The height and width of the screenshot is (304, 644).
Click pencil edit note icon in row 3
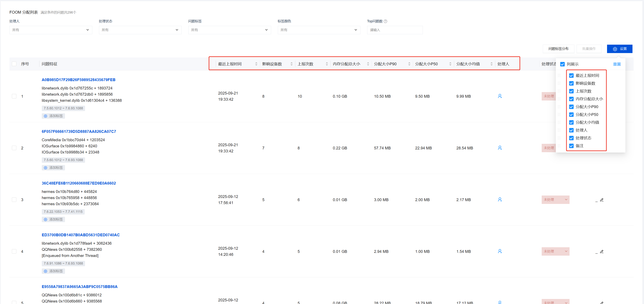coord(602,200)
